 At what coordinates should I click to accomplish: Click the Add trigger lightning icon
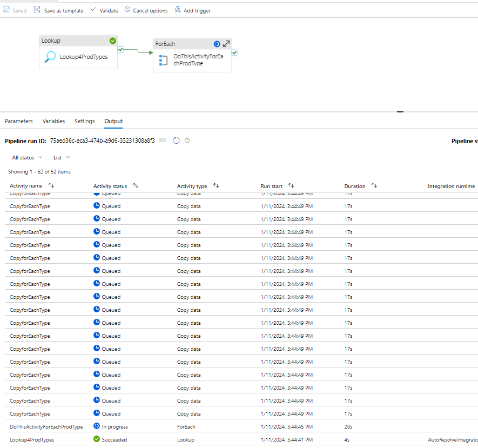click(178, 10)
